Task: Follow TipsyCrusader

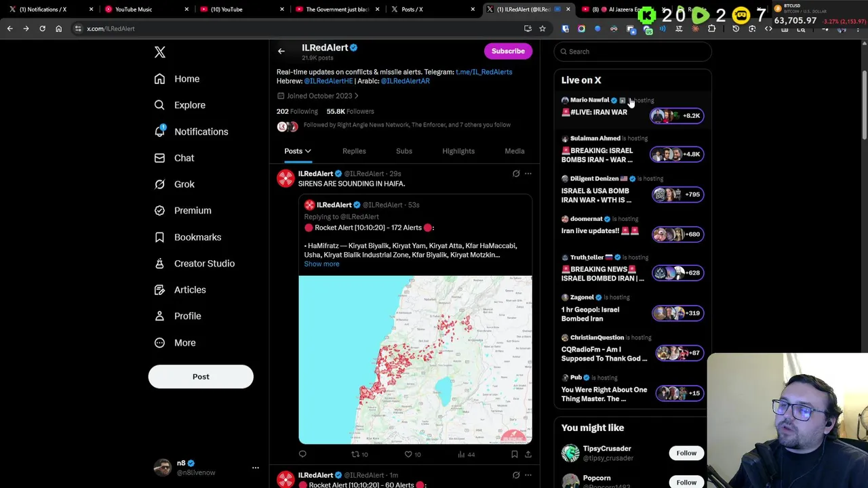Action: [x=686, y=453]
